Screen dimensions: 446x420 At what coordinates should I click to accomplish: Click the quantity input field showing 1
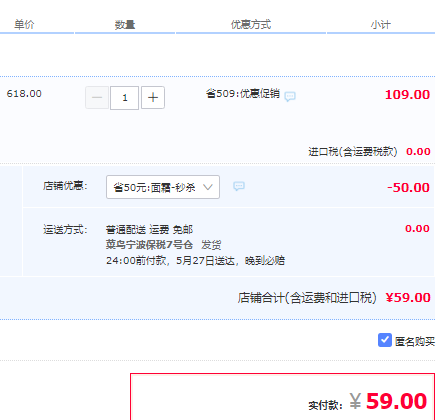[x=125, y=98]
